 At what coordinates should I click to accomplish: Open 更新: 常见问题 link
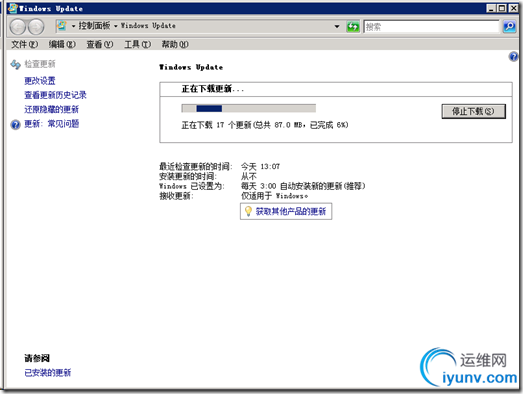tap(51, 124)
